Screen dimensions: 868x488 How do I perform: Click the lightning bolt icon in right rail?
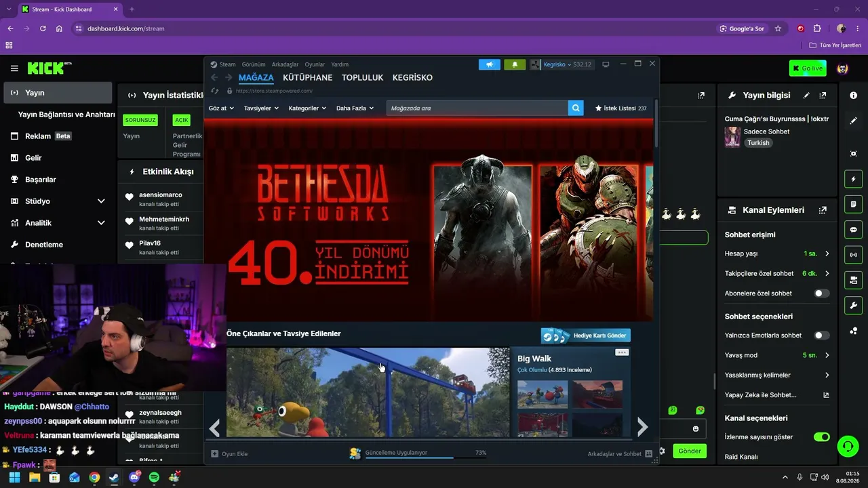tap(853, 179)
